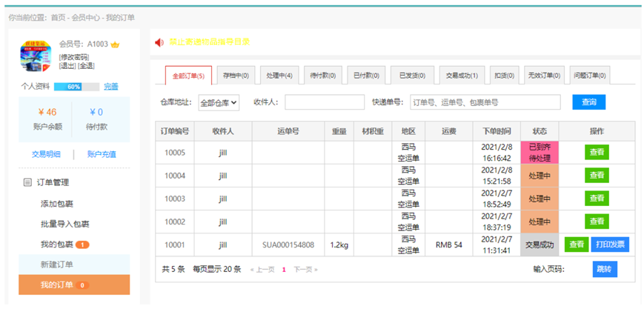Select 我的包裹 in the sidebar
This screenshot has height=309, width=644.
pos(57,245)
